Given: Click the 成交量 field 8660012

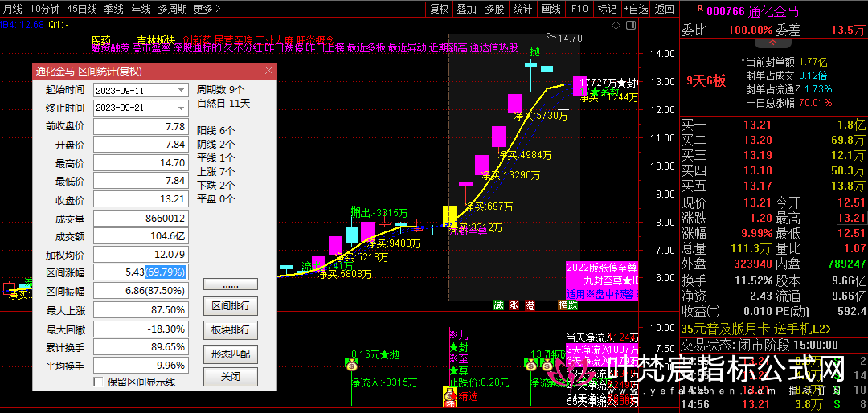Looking at the screenshot, I should click(x=141, y=218).
